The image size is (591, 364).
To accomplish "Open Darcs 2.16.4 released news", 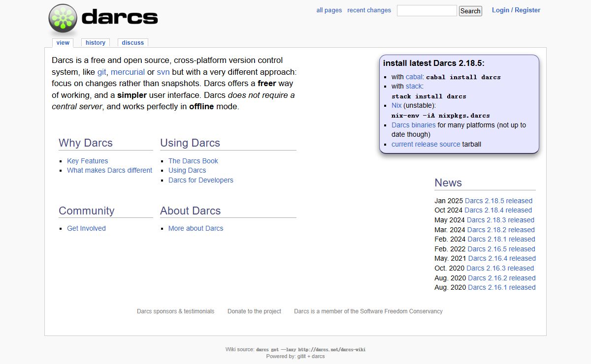I will 502,258.
